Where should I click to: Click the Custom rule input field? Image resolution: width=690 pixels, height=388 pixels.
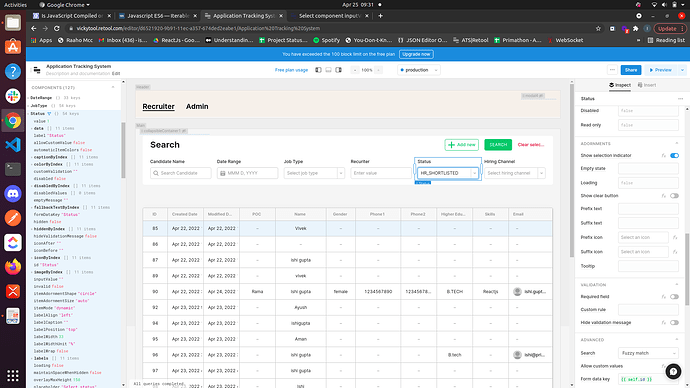tap(648, 310)
